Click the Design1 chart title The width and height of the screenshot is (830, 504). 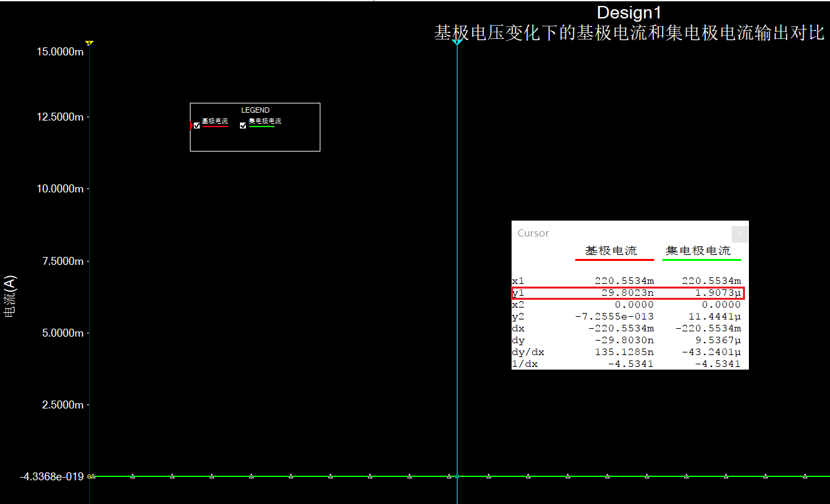628,13
